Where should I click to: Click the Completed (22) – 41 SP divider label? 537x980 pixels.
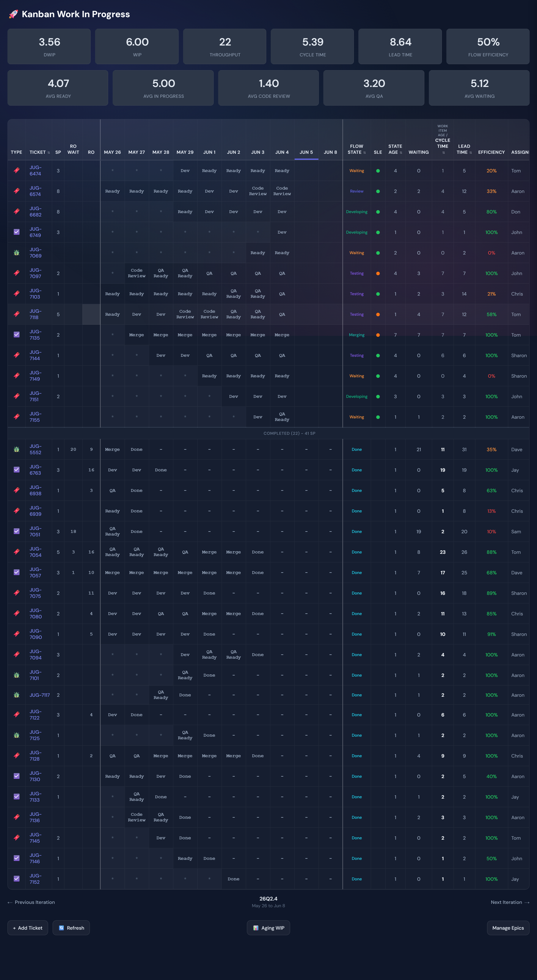[289, 433]
